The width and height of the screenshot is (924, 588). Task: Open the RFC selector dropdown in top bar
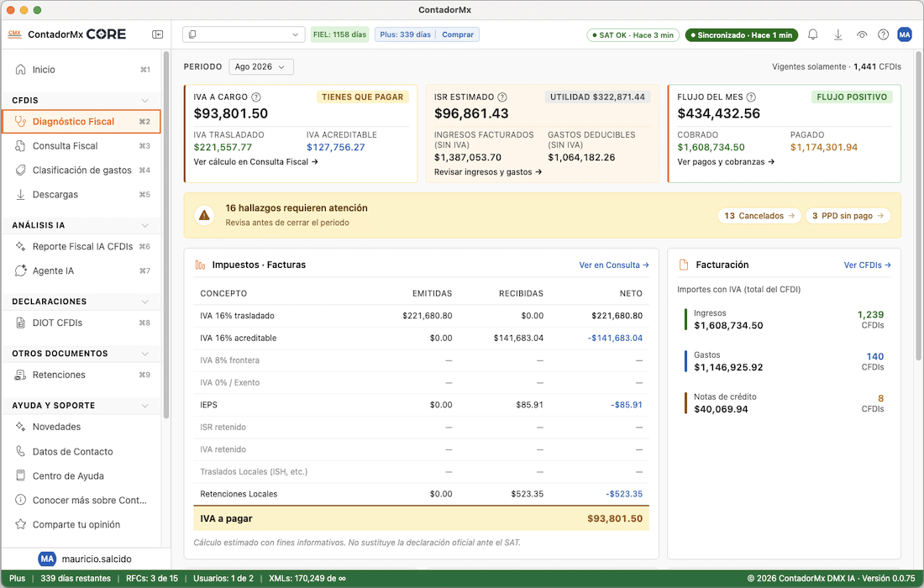(244, 34)
